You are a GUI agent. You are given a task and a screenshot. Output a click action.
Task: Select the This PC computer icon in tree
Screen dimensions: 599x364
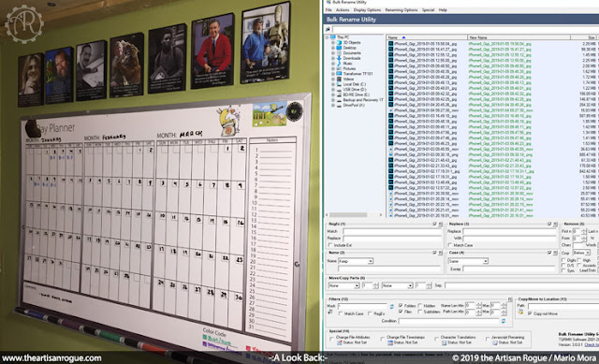coord(333,37)
